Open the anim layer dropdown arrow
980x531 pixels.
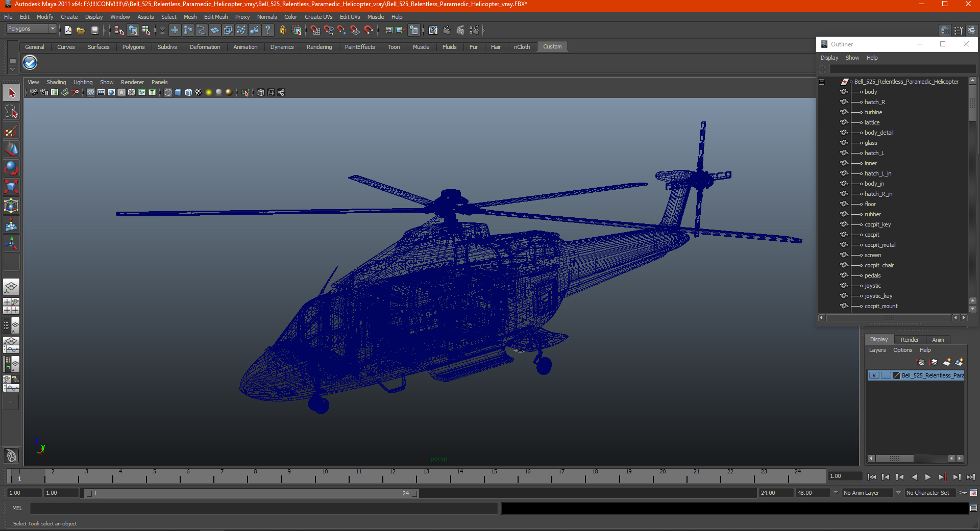(x=836, y=493)
